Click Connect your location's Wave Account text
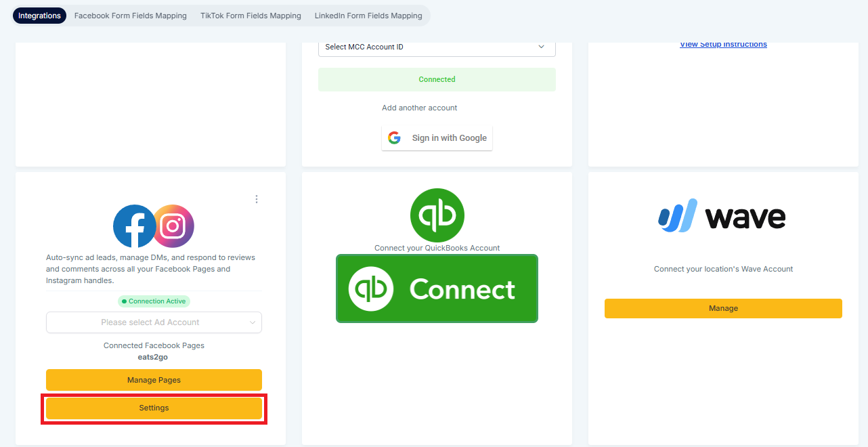This screenshot has width=868, height=447. (723, 269)
